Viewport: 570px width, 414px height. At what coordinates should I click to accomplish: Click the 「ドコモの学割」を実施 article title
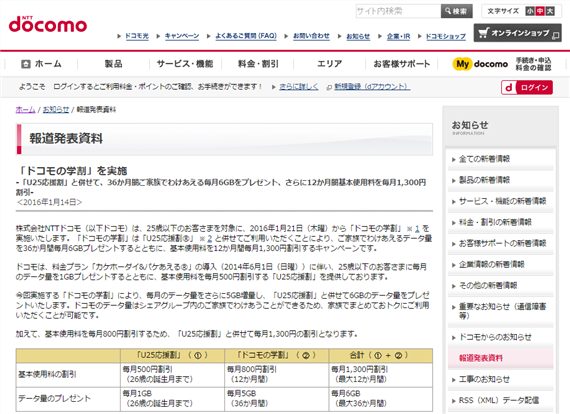(72, 170)
